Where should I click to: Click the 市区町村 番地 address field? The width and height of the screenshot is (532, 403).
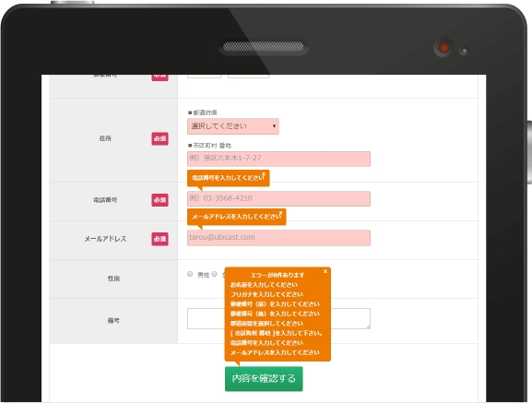tap(278, 159)
